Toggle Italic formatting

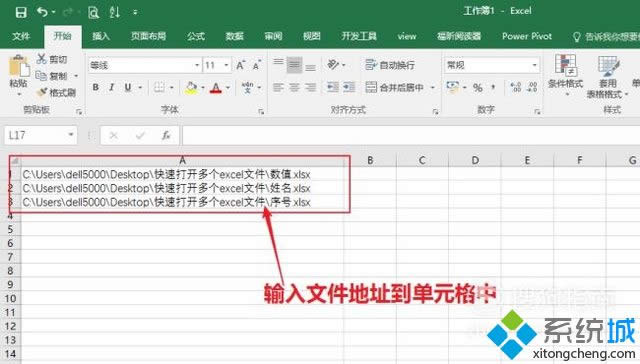click(111, 87)
